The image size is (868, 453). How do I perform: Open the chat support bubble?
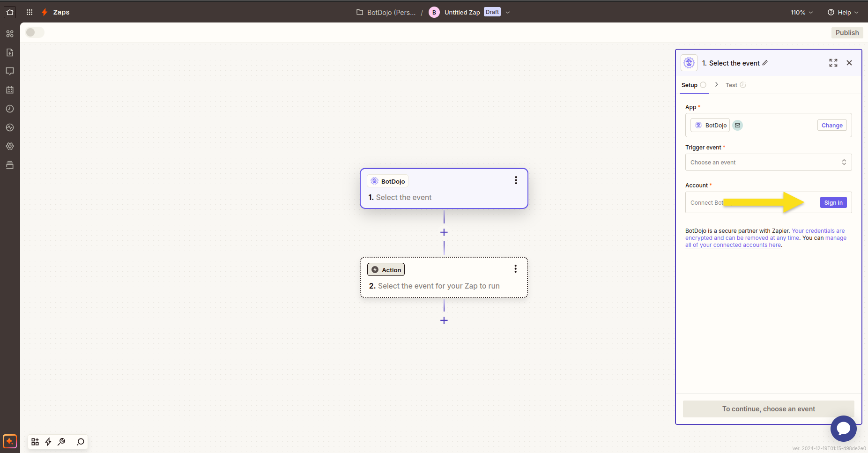coord(844,429)
